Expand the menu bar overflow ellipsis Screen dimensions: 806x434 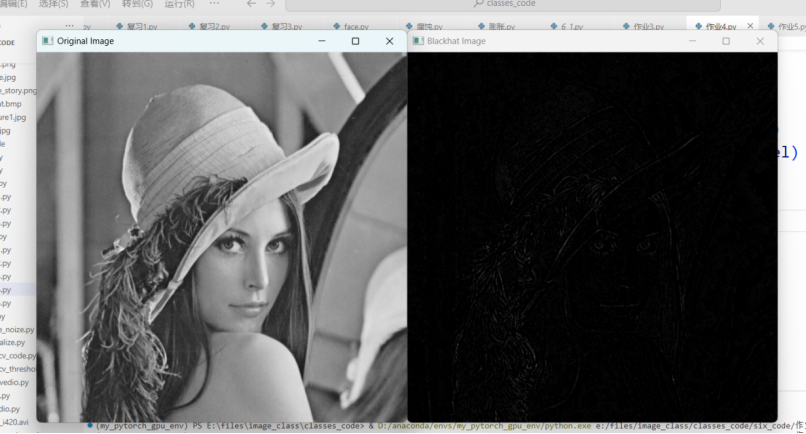point(214,3)
